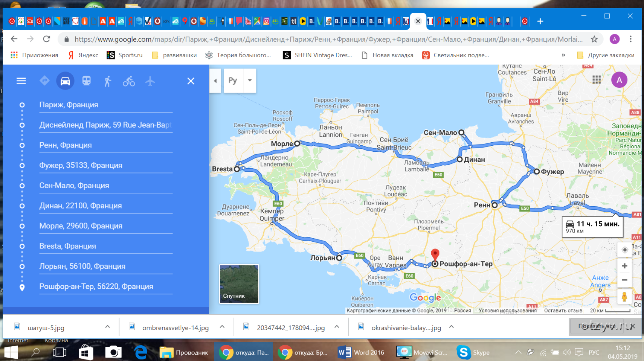Select public transit travel mode

point(87,81)
